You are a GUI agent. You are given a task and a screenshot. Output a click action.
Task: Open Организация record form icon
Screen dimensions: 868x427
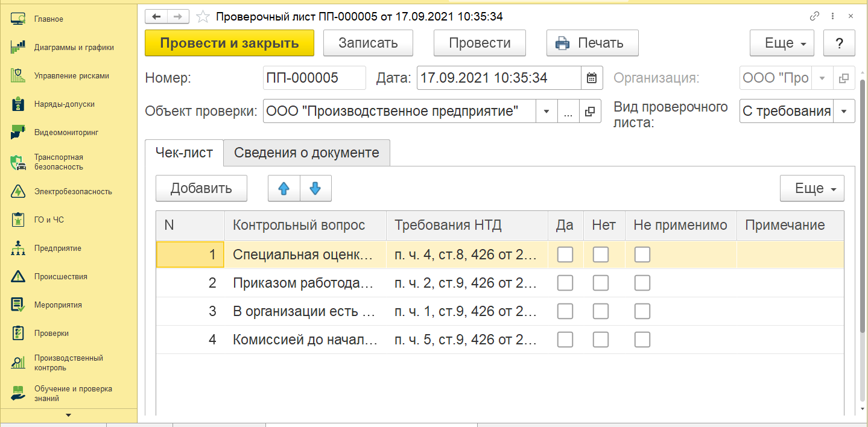844,78
